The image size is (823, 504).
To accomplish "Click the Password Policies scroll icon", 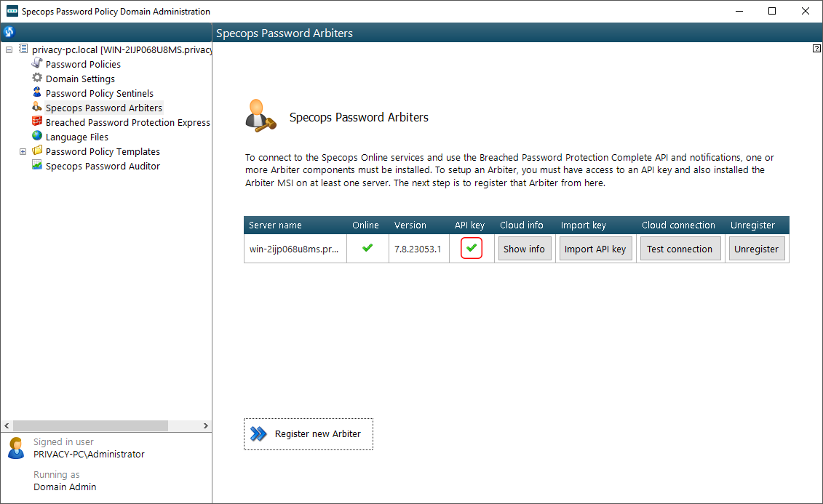I will tap(36, 63).
